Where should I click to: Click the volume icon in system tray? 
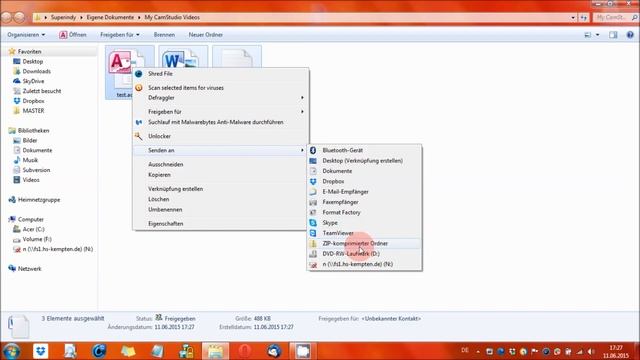[x=591, y=351]
